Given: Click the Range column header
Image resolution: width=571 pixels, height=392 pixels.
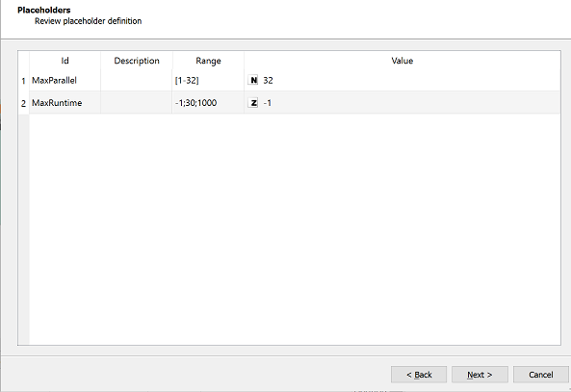Looking at the screenshot, I should [208, 61].
